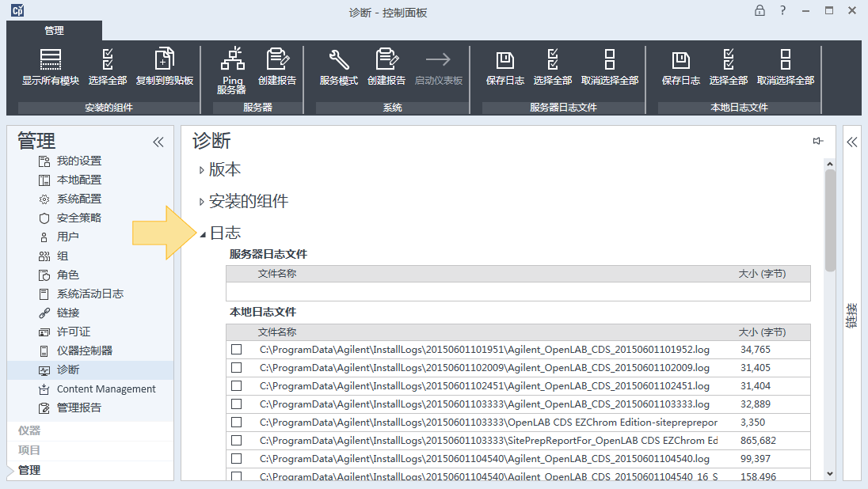This screenshot has width=868, height=489.
Task: Click the scrollbar up arrow
Action: (829, 164)
